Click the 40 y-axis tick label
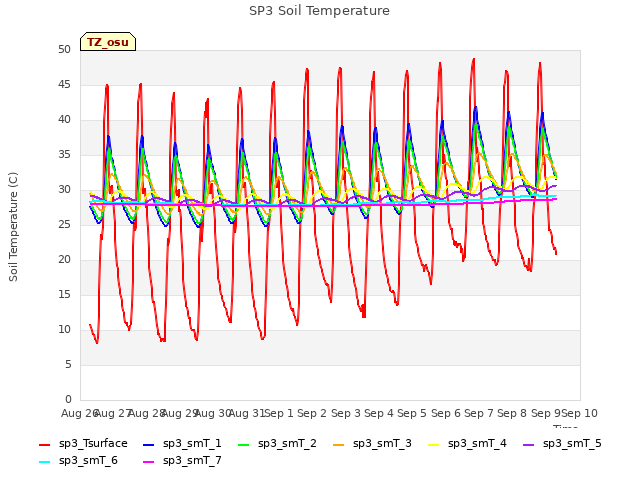Screen dimensions: 640x480 [x=64, y=120]
